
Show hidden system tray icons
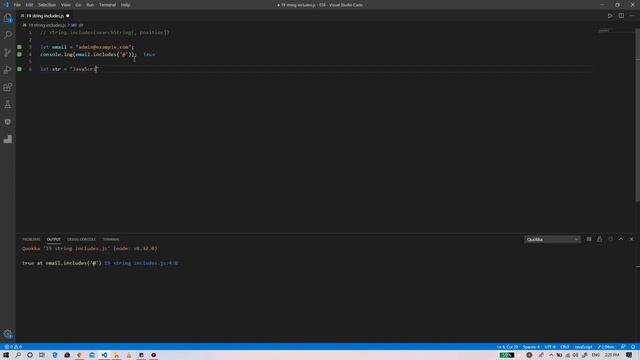tap(551, 355)
